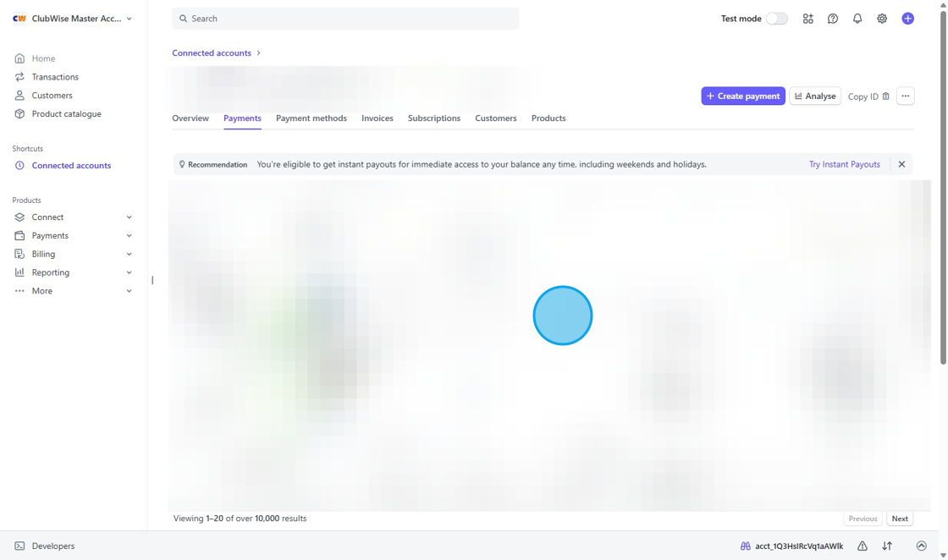Click the Create payment button
Image resolution: width=948 pixels, height=560 pixels.
pyautogui.click(x=742, y=96)
